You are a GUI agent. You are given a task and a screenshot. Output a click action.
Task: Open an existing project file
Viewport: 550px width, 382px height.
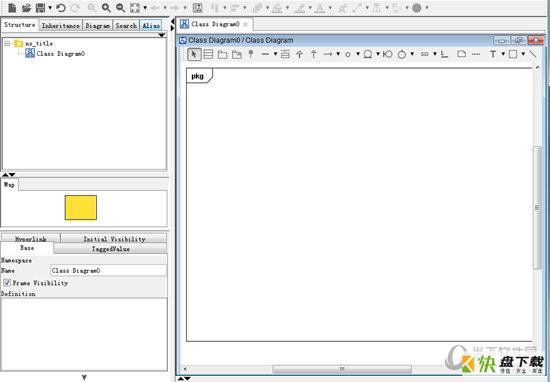pyautogui.click(x=26, y=7)
